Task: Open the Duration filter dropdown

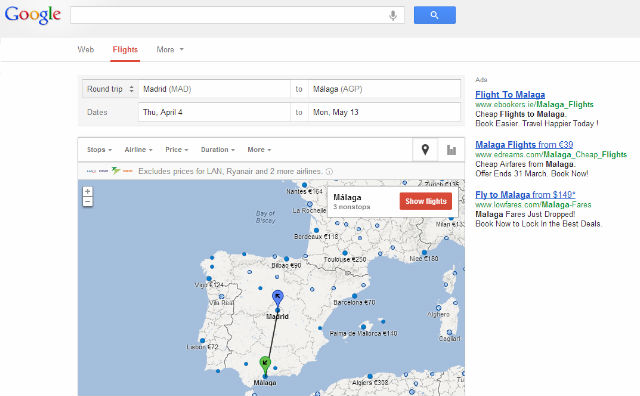Action: 218,150
